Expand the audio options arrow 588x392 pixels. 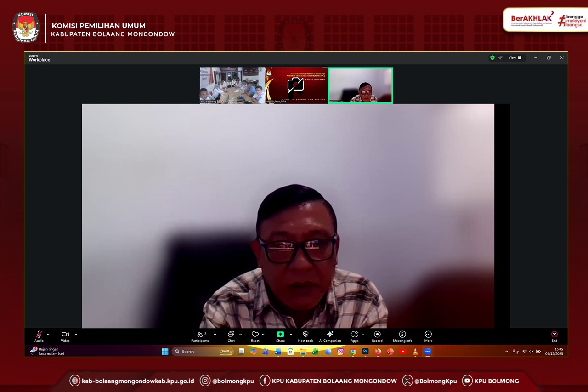48,335
